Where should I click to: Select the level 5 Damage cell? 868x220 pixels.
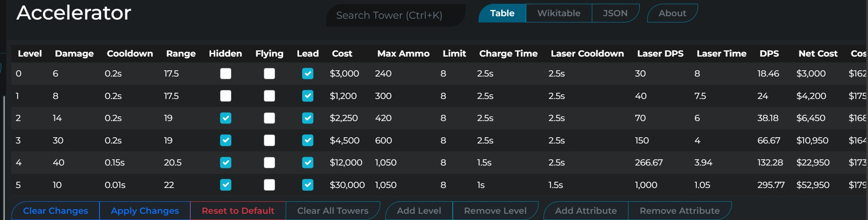(x=57, y=185)
